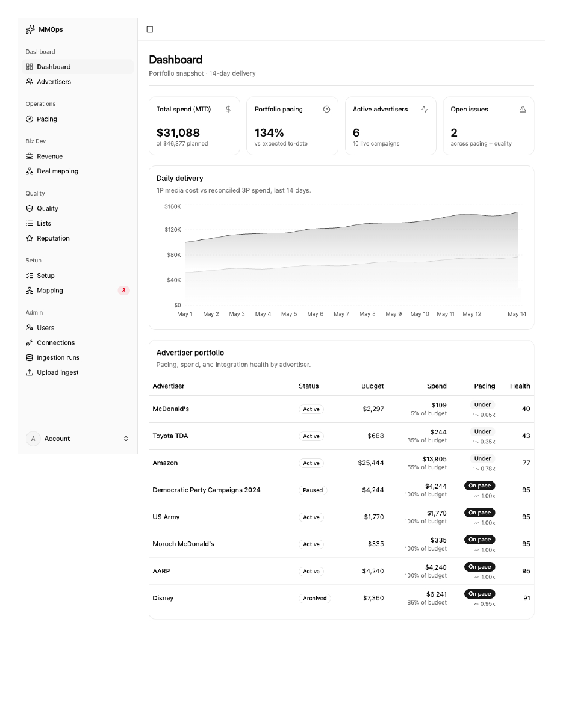Click the Ingestion runs database icon
This screenshot has width=563, height=728.
(x=30, y=357)
